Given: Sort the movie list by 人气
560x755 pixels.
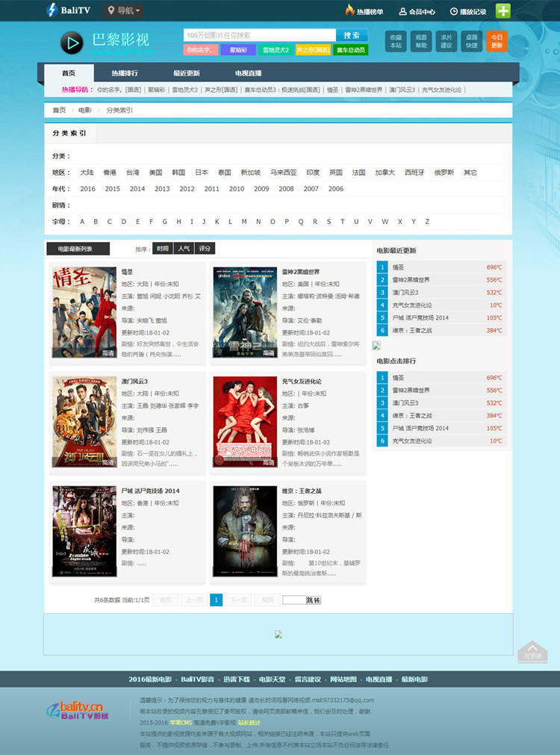Looking at the screenshot, I should [x=184, y=249].
